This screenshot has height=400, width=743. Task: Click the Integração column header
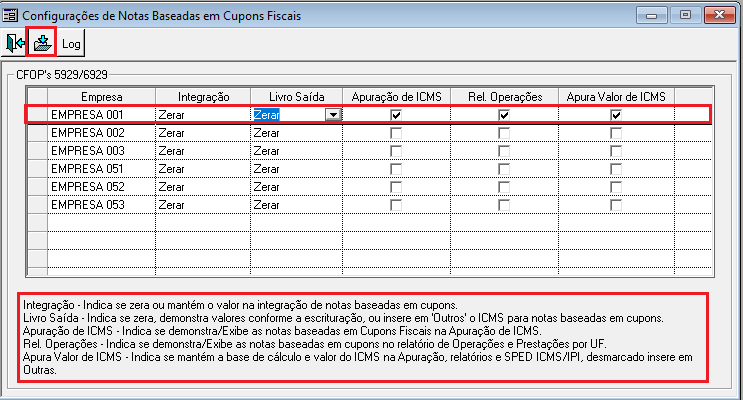[x=203, y=97]
